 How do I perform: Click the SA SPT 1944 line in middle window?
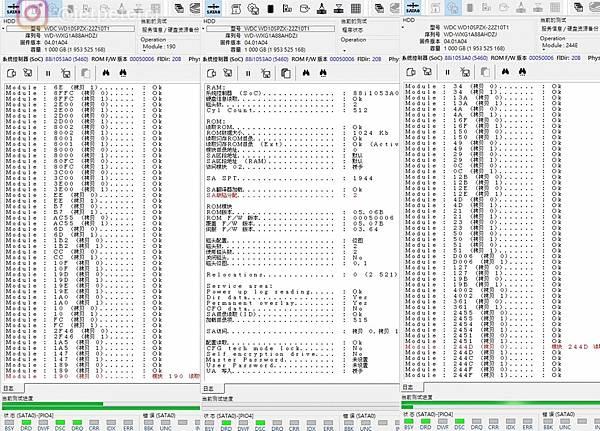pos(290,178)
